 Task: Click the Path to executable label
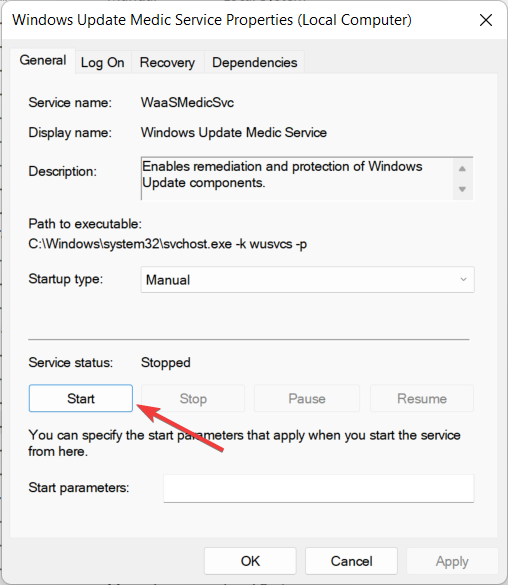tap(85, 224)
